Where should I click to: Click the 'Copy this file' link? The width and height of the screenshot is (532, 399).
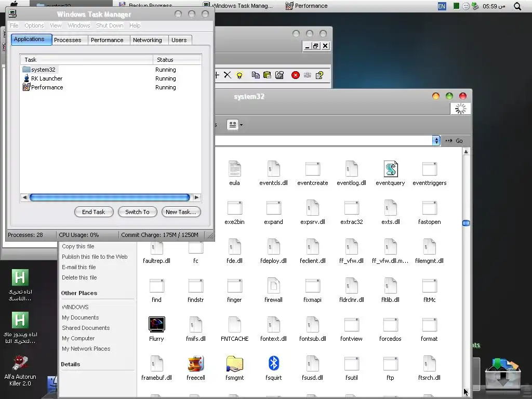[78, 246]
